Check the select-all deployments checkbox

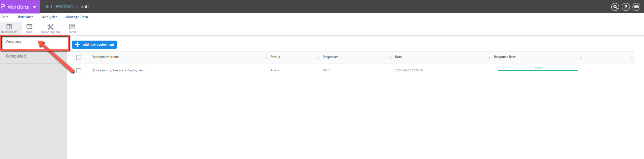pyautogui.click(x=79, y=58)
